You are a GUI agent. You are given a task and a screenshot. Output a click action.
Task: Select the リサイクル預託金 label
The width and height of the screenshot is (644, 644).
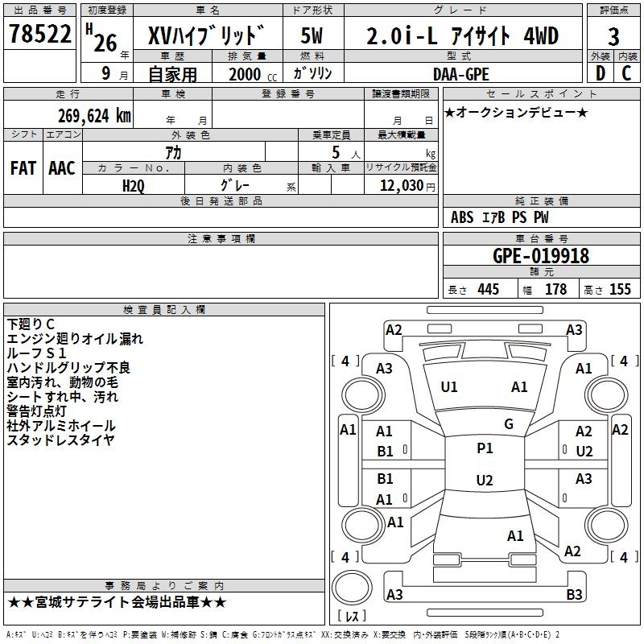tap(401, 167)
